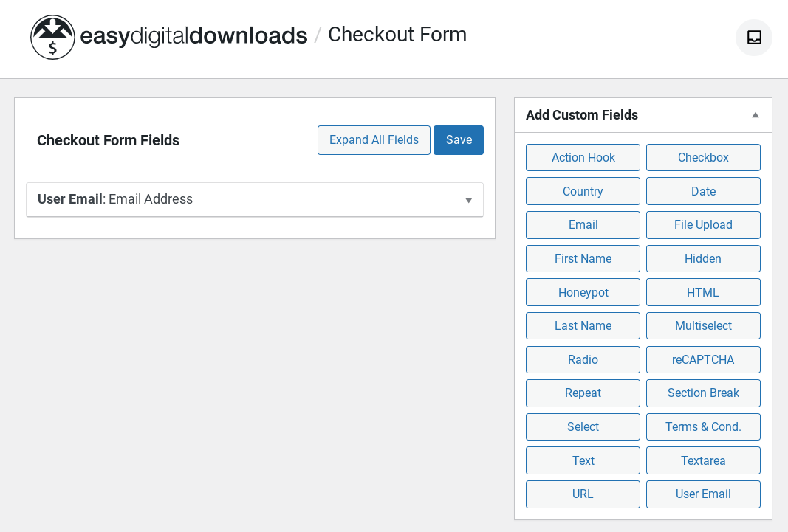Viewport: 788px width, 532px height.
Task: Add an Action Hook field
Action: (x=583, y=157)
